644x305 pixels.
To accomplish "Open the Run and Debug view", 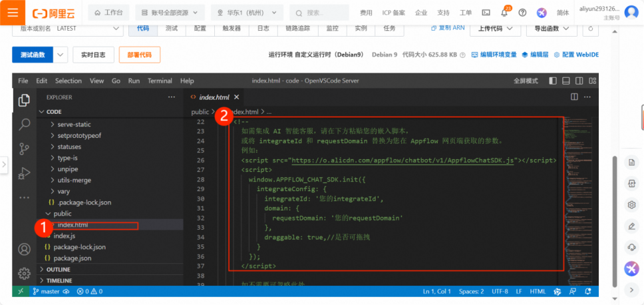I will point(25,173).
